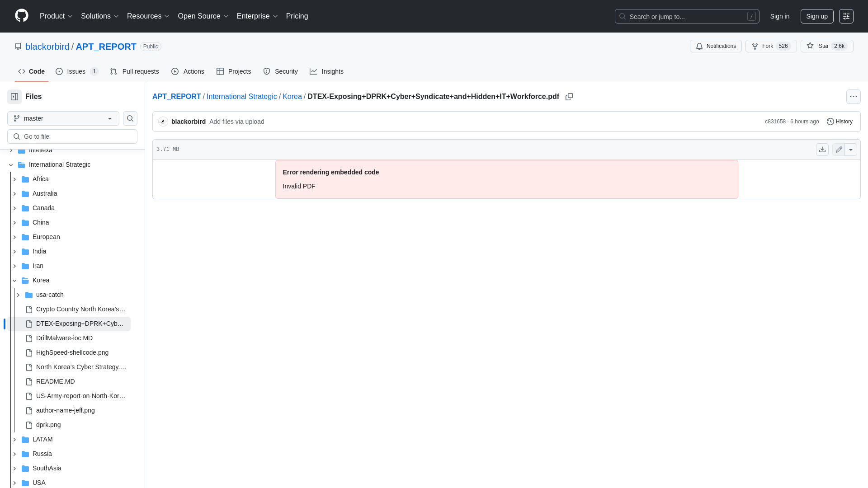
Task: Open the Resources menu
Action: 148,16
